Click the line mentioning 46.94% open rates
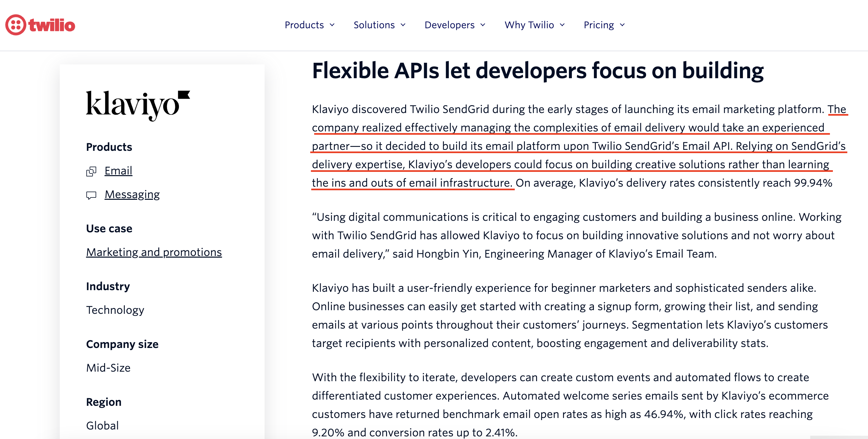Image resolution: width=868 pixels, height=439 pixels. tap(562, 414)
